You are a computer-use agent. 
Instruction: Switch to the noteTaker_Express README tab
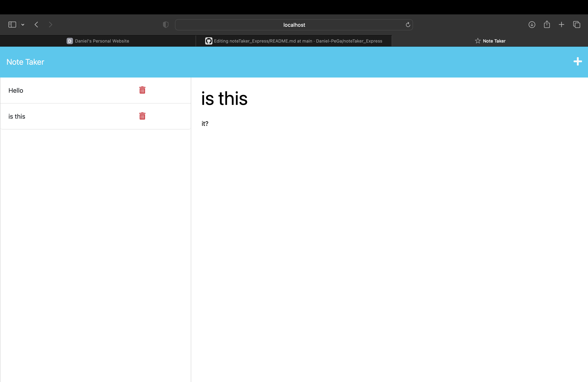point(294,41)
